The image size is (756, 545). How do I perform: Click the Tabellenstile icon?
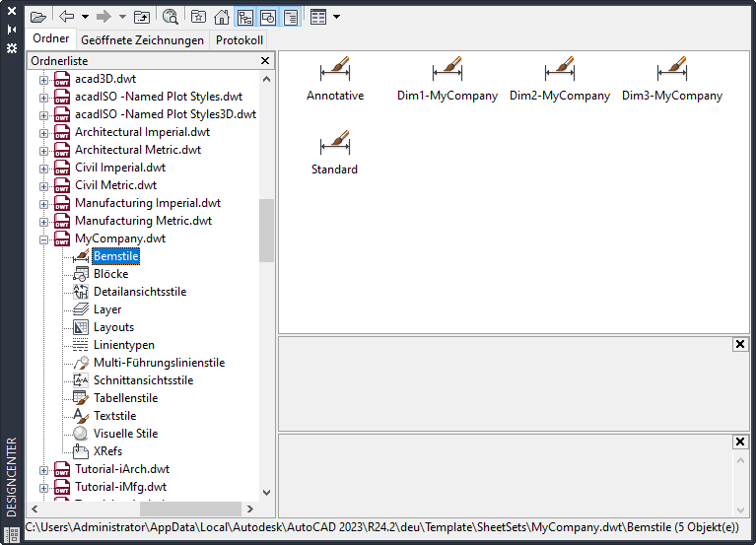(x=81, y=398)
